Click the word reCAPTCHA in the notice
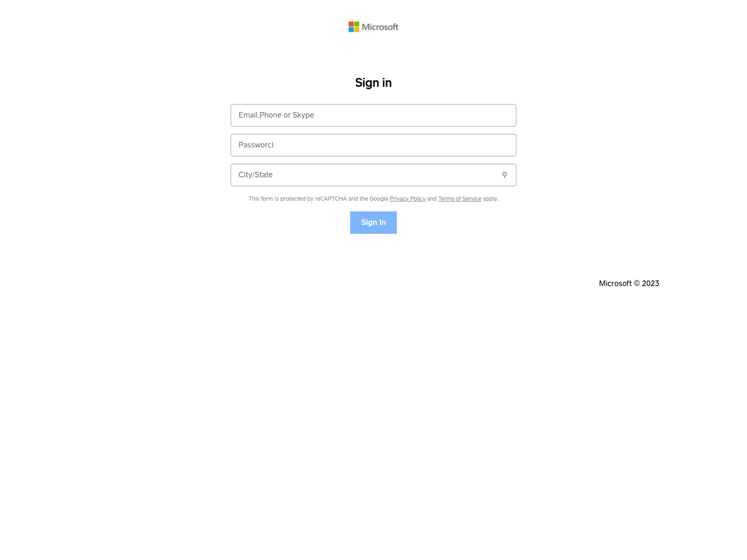 (331, 199)
